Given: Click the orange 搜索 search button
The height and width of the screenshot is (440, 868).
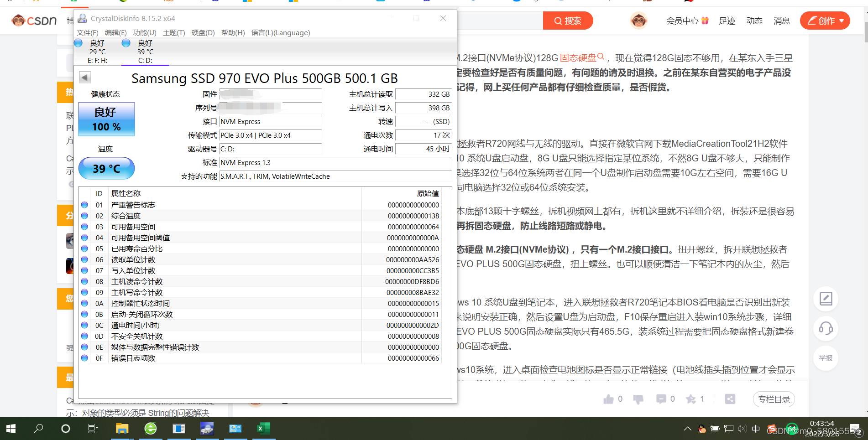Looking at the screenshot, I should pos(568,21).
